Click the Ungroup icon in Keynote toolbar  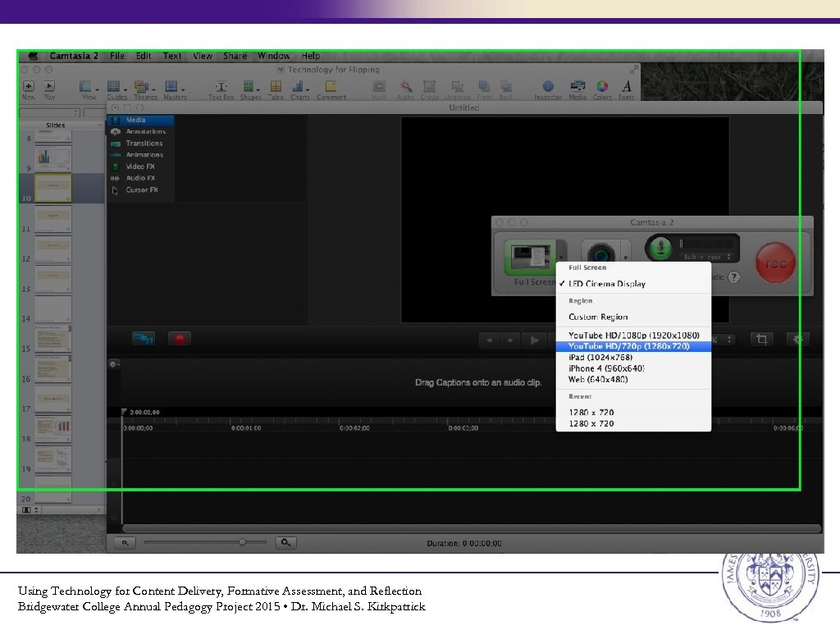click(x=457, y=86)
